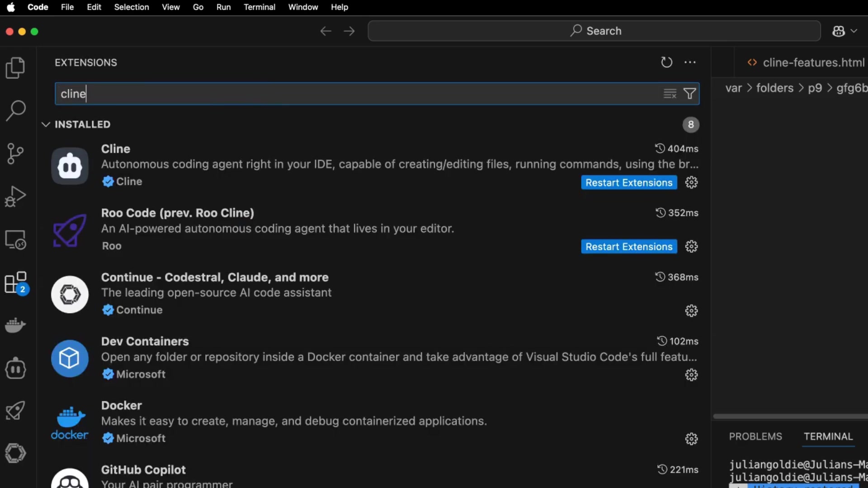868x488 pixels.
Task: Open Source Control view
Action: coord(16,154)
